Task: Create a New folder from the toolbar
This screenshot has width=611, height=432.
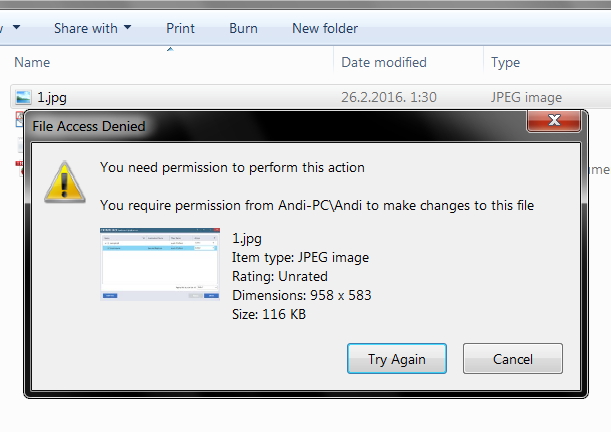Action: (x=324, y=28)
